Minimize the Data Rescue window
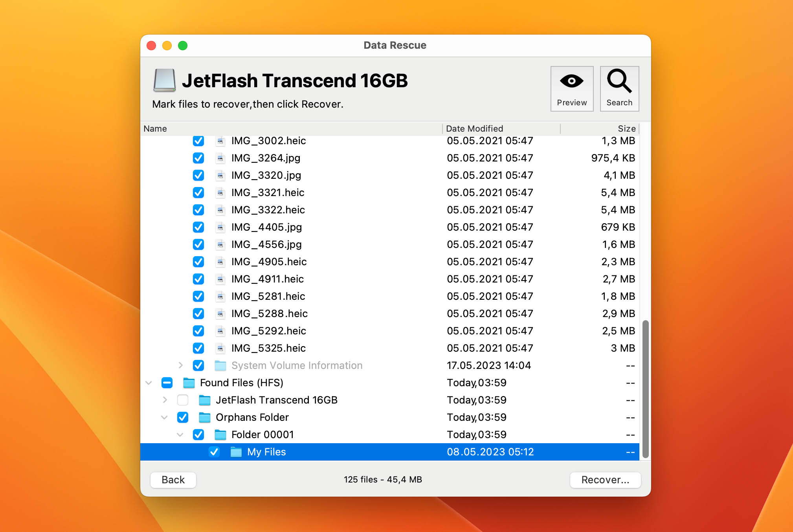793x532 pixels. [x=167, y=46]
